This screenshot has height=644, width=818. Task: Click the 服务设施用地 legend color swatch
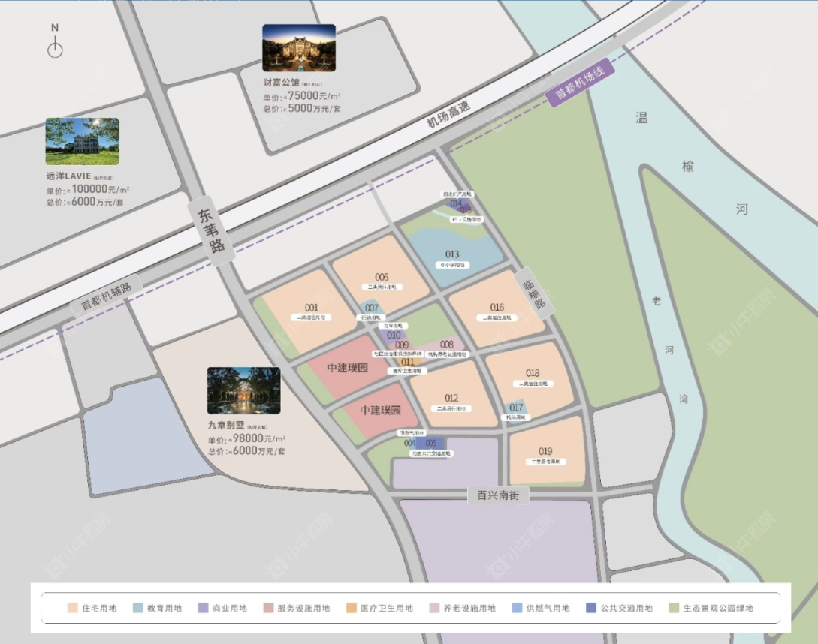(x=268, y=608)
